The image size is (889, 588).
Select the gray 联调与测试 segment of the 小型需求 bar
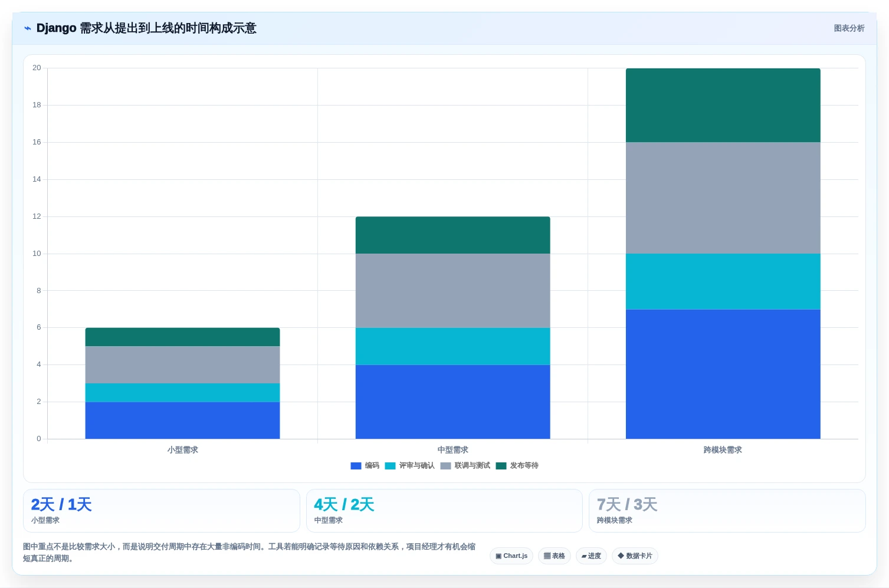[x=182, y=365]
